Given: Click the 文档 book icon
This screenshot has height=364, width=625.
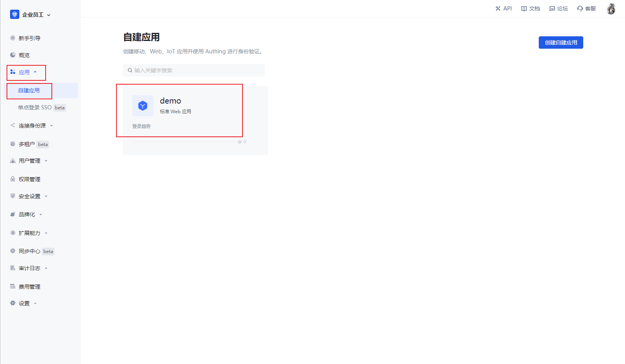Looking at the screenshot, I should (x=524, y=9).
